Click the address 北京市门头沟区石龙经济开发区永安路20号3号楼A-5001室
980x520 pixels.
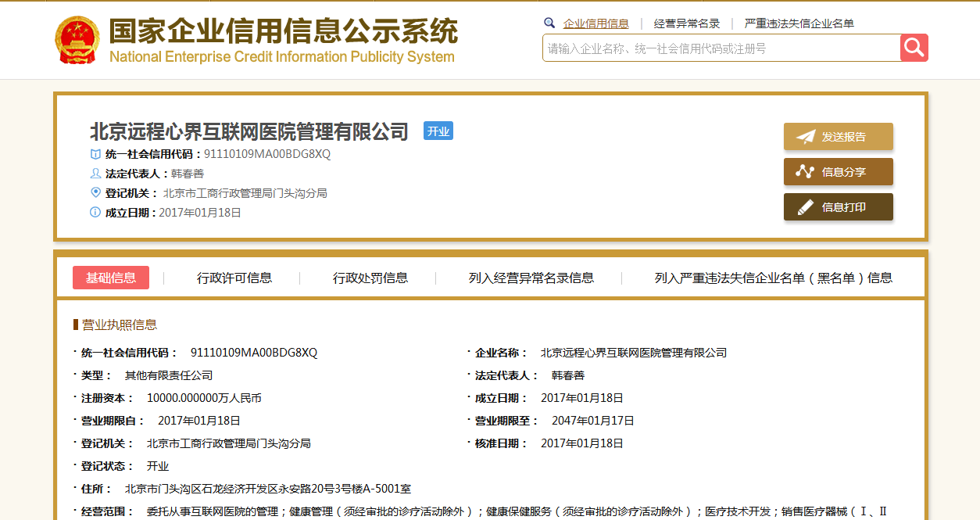[x=268, y=489]
